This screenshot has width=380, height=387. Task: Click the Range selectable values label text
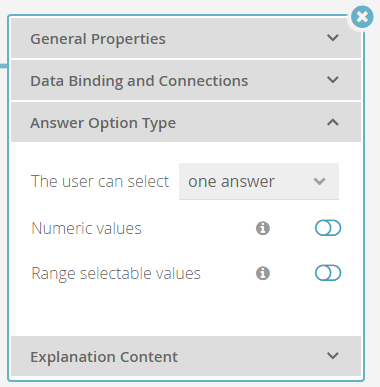click(116, 274)
